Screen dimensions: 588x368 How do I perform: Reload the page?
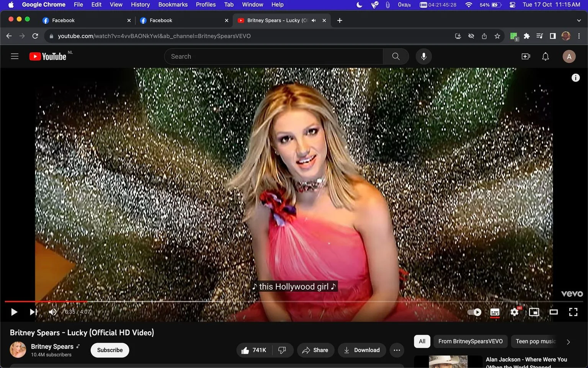pyautogui.click(x=35, y=36)
